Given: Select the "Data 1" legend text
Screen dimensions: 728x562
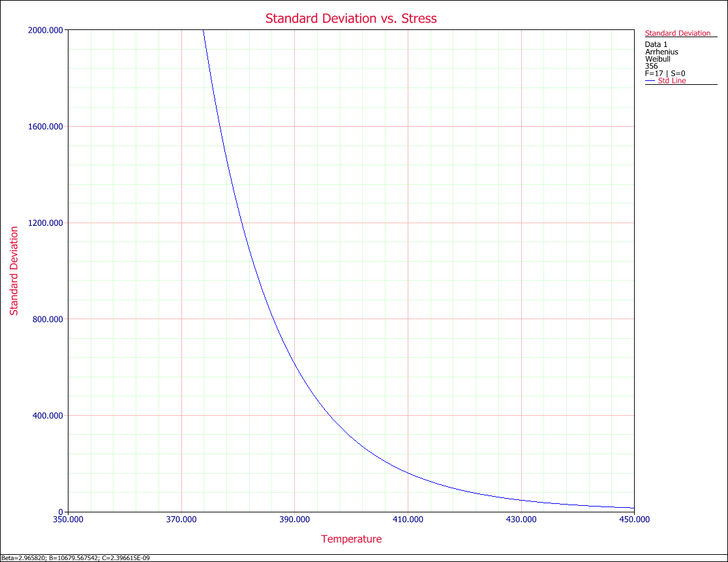Looking at the screenshot, I should [x=656, y=44].
